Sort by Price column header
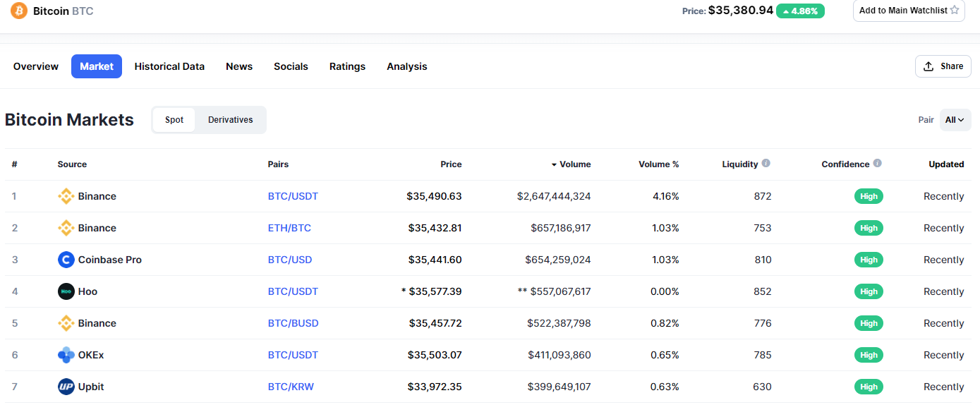 451,164
